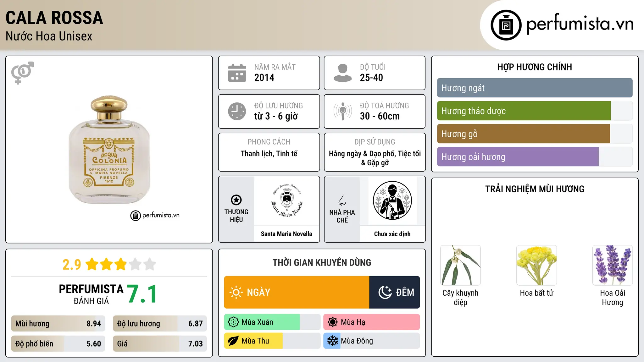The image size is (644, 362).
Task: Click the sillage value 30 - 60cm
Action: [380, 116]
